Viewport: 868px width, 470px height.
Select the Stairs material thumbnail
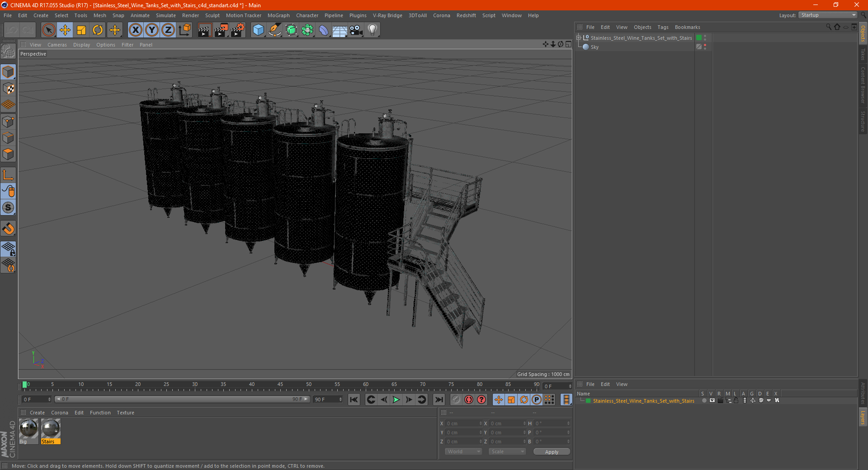coord(51,431)
